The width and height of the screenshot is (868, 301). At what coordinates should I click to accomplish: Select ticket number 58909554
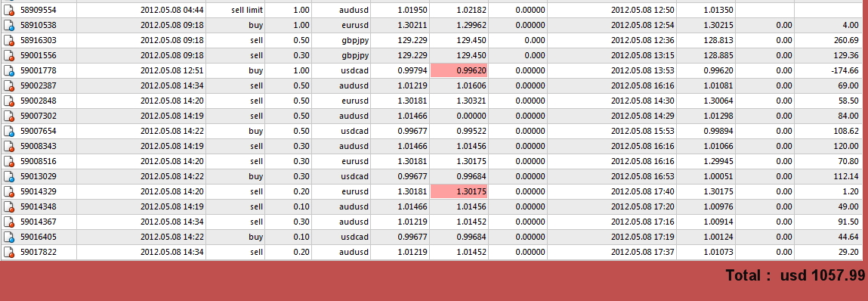39,10
